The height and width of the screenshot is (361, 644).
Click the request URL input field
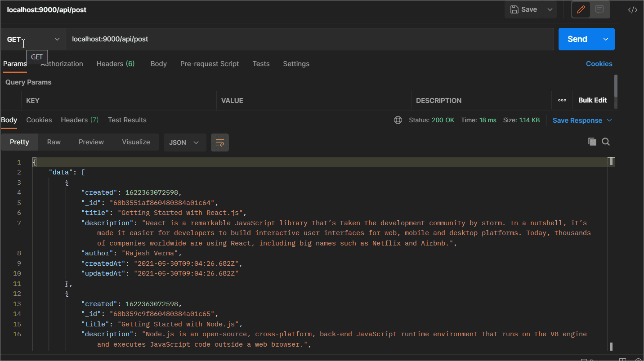pyautogui.click(x=309, y=39)
